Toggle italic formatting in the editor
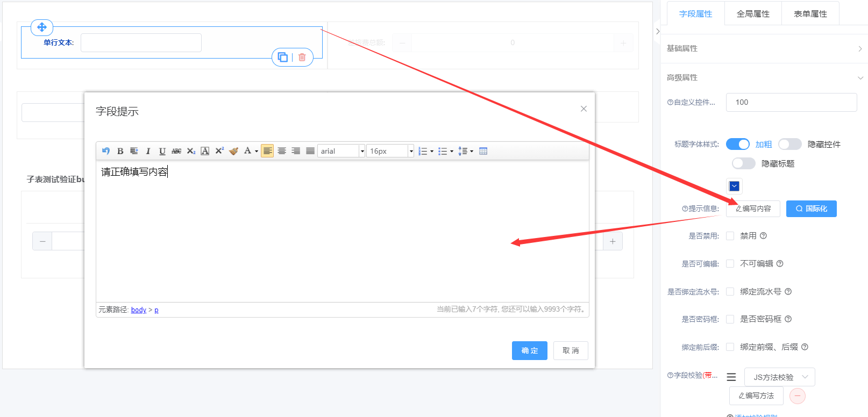 pyautogui.click(x=148, y=151)
